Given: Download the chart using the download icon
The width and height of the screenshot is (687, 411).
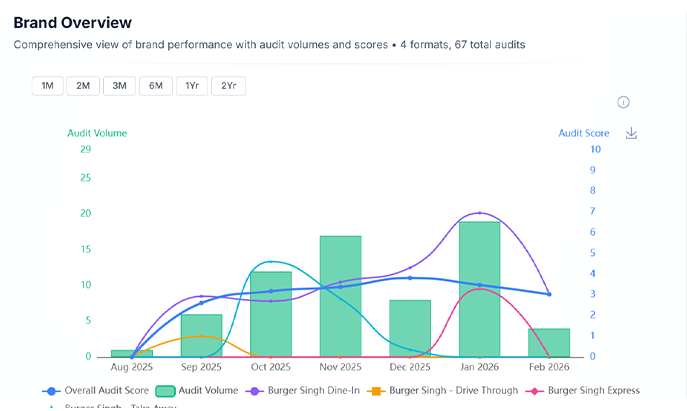Looking at the screenshot, I should click(631, 133).
